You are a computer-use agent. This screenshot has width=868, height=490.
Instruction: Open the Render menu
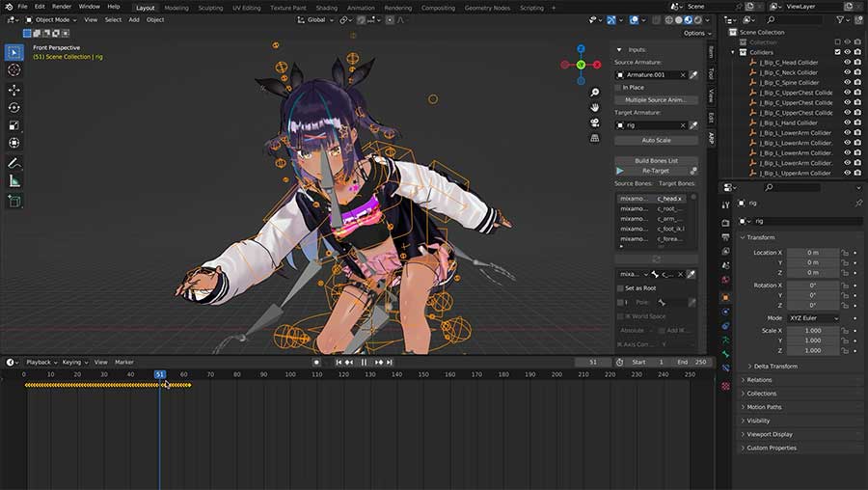[x=62, y=7]
